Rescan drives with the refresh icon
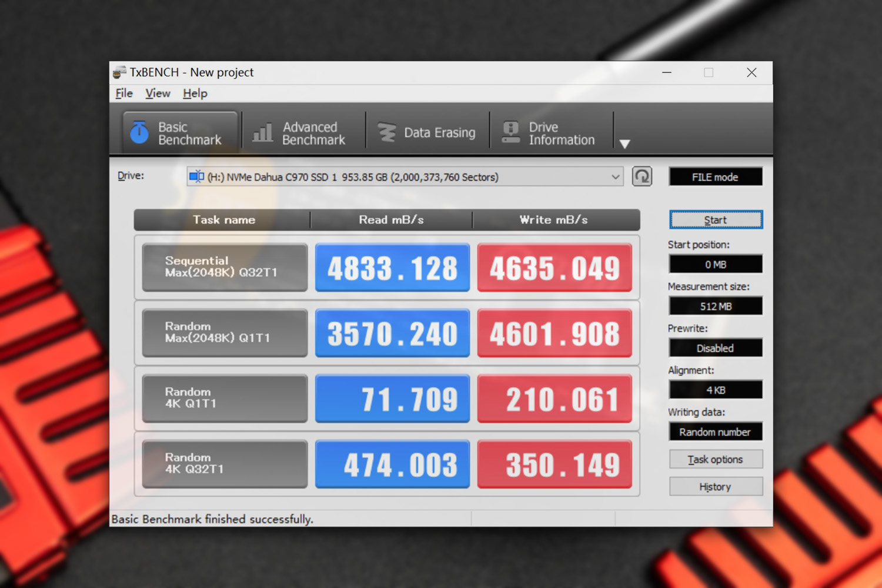 642,176
